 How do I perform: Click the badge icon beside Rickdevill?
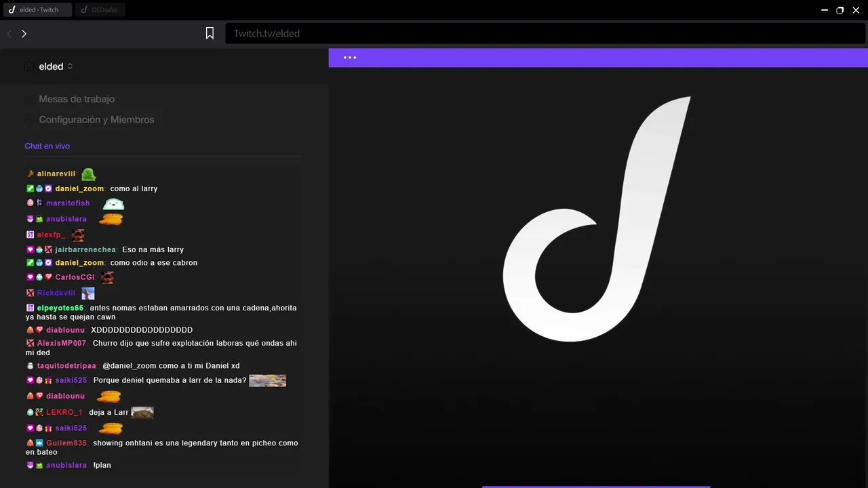pos(30,293)
